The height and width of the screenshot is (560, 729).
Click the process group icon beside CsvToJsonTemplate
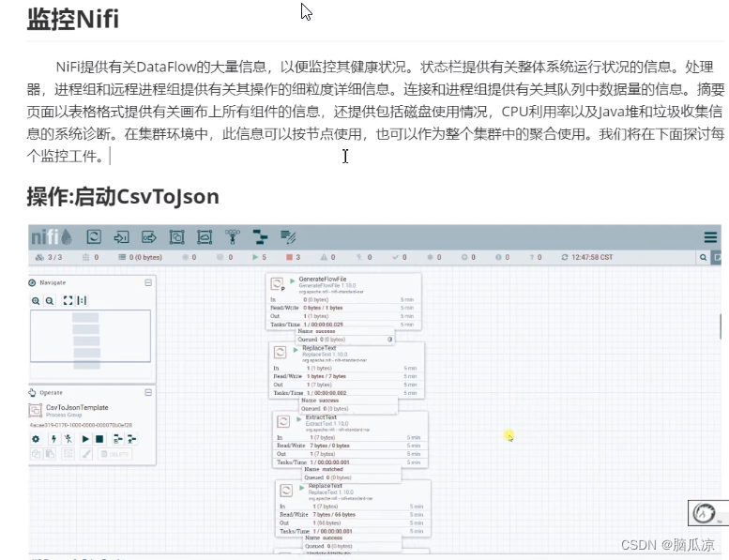pyautogui.click(x=36, y=410)
